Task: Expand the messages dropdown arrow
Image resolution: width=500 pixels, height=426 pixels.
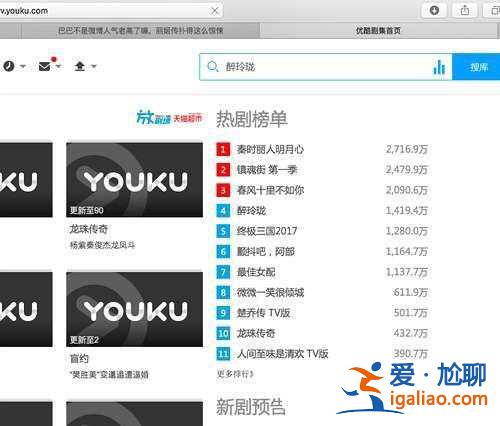Action: coord(58,66)
